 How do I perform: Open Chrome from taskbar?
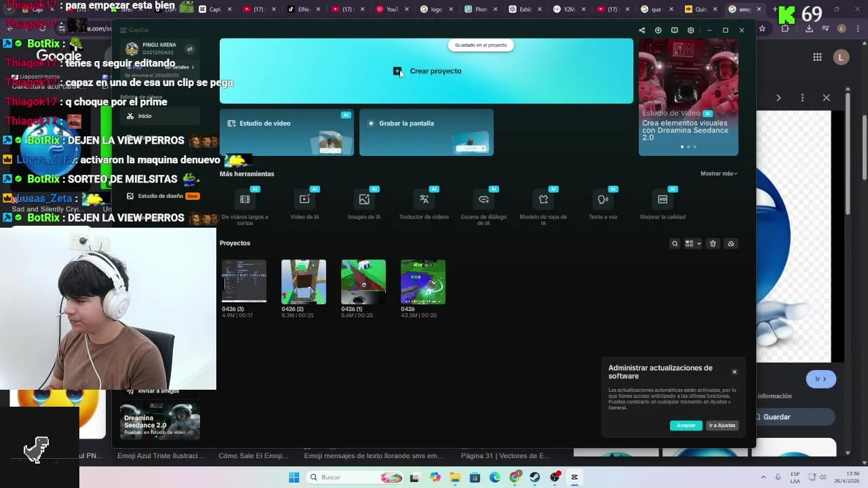(x=515, y=478)
